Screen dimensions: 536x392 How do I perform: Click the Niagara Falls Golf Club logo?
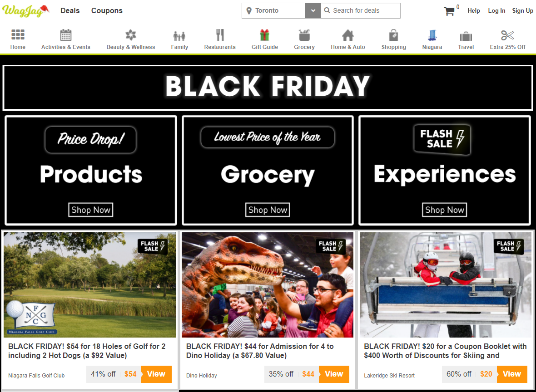pos(31,317)
